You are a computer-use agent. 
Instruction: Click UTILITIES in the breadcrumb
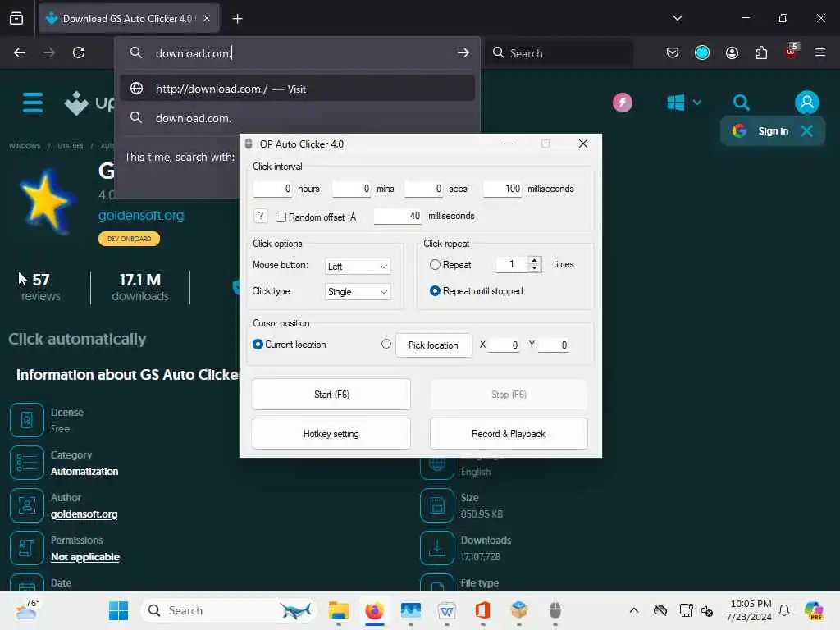click(71, 146)
